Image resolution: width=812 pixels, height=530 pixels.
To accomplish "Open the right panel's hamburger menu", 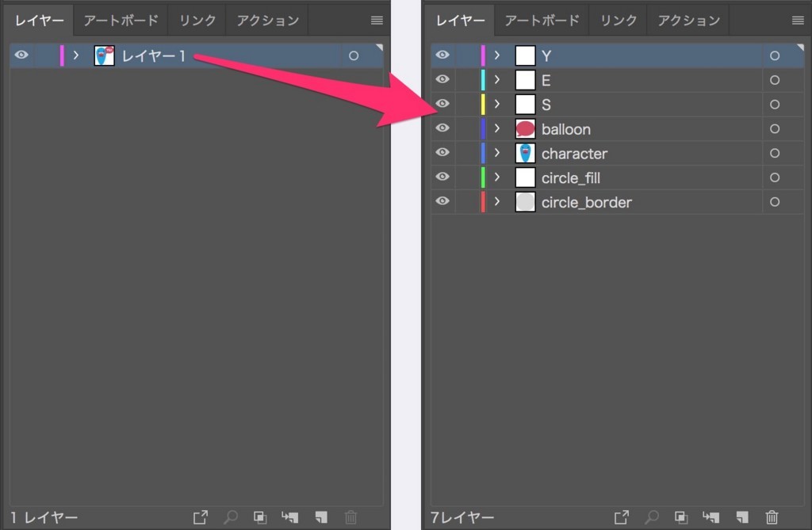I will click(x=798, y=21).
